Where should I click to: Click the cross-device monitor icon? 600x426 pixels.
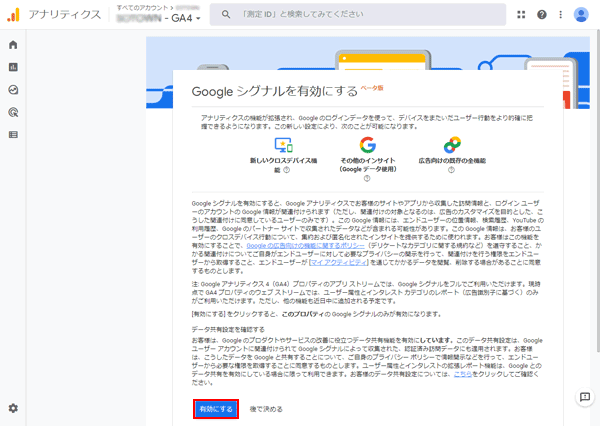[x=284, y=145]
